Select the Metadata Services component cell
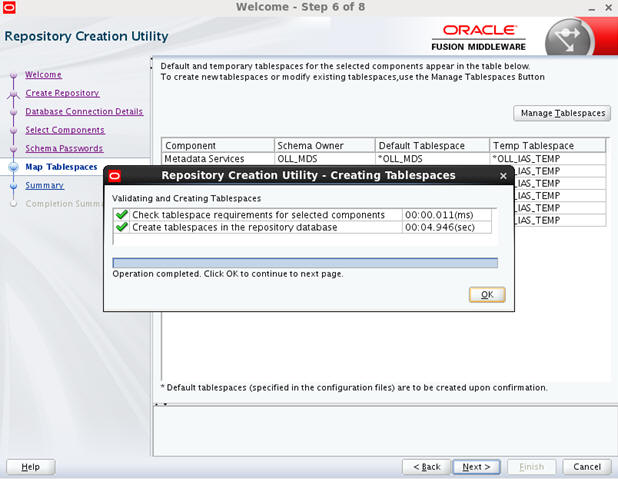618x479 pixels. pyautogui.click(x=218, y=159)
